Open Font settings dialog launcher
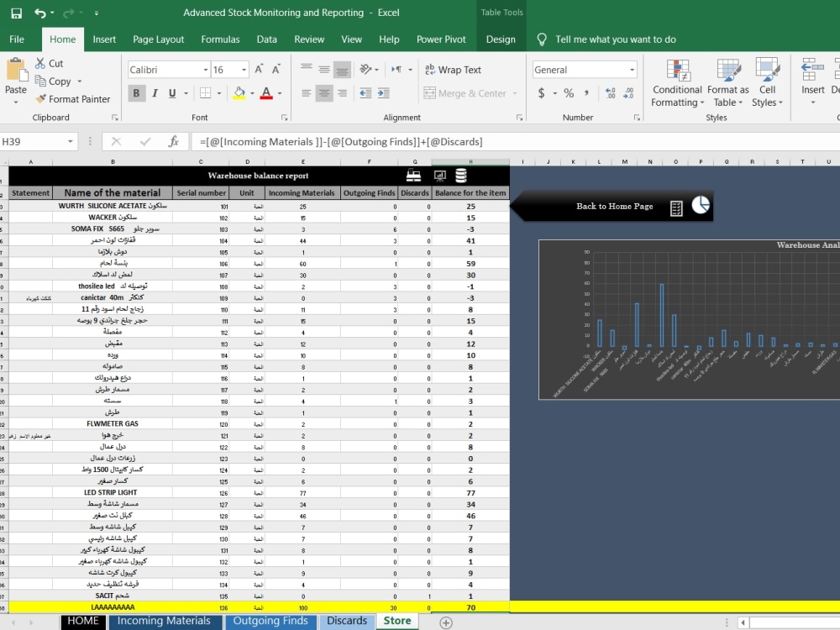840x630 pixels. click(285, 118)
